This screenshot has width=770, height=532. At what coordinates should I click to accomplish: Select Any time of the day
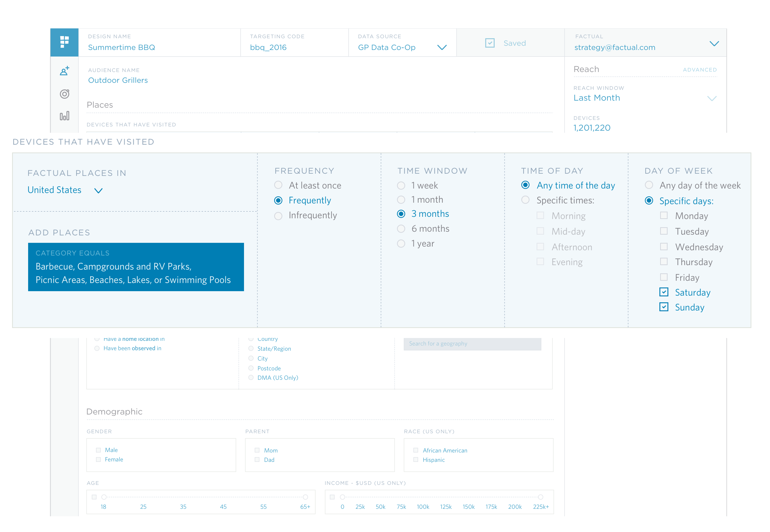525,185
